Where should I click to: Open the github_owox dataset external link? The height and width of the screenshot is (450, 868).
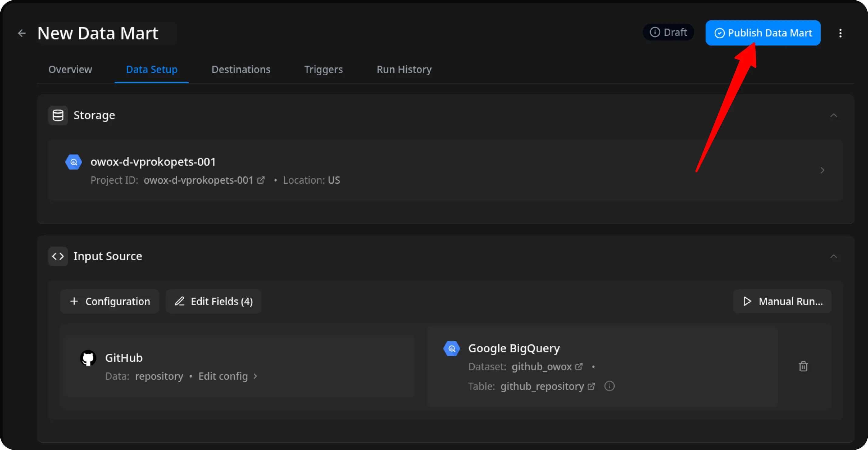(x=579, y=366)
